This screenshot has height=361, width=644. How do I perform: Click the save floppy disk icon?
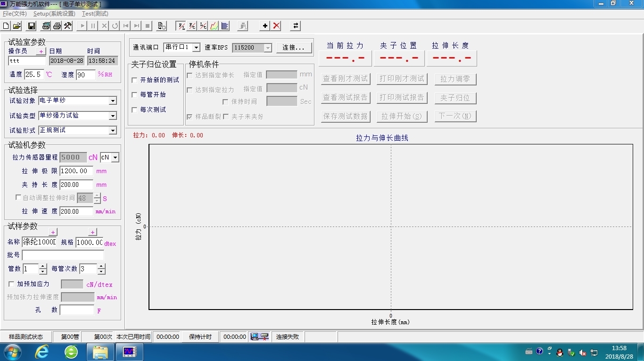tap(32, 26)
